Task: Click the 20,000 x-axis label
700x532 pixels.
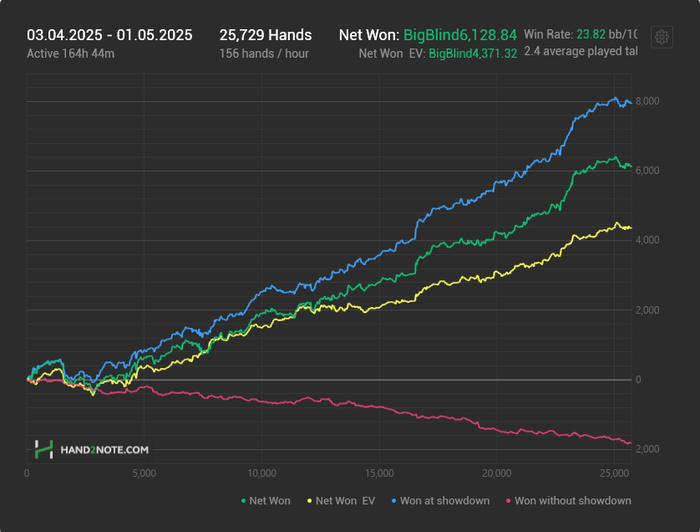Action: pyautogui.click(x=497, y=473)
